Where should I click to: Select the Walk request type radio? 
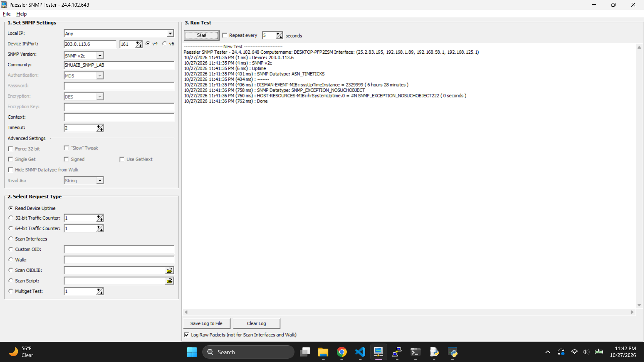pyautogui.click(x=11, y=260)
